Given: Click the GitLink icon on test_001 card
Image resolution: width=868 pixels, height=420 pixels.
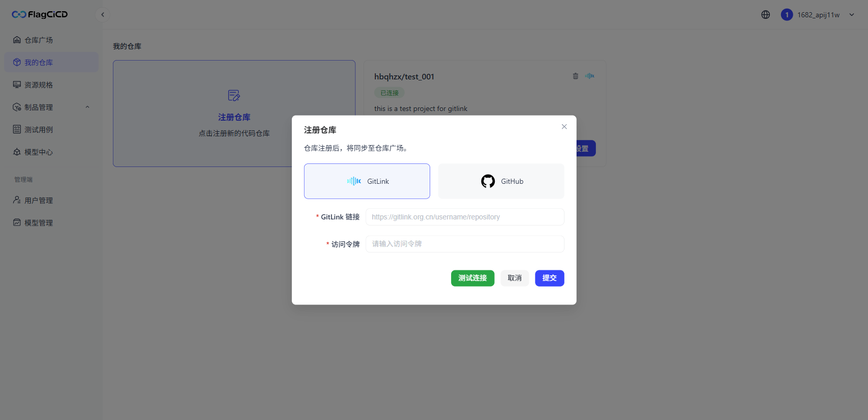Looking at the screenshot, I should (x=590, y=76).
